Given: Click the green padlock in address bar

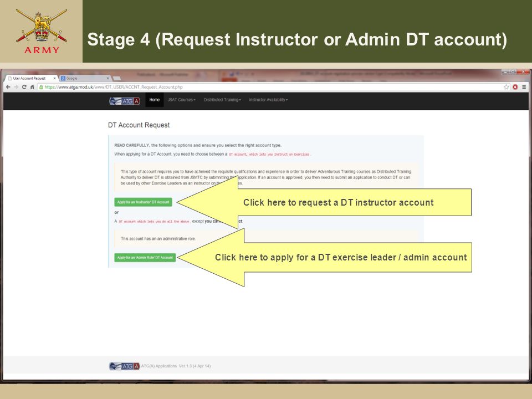Looking at the screenshot, I should tap(41, 87).
